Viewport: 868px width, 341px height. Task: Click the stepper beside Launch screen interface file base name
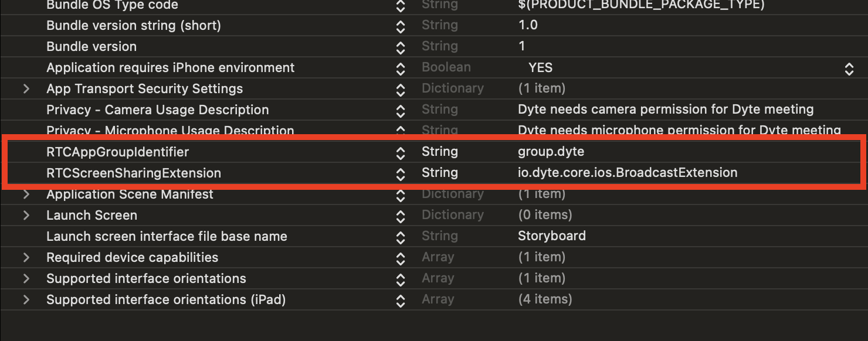click(401, 236)
